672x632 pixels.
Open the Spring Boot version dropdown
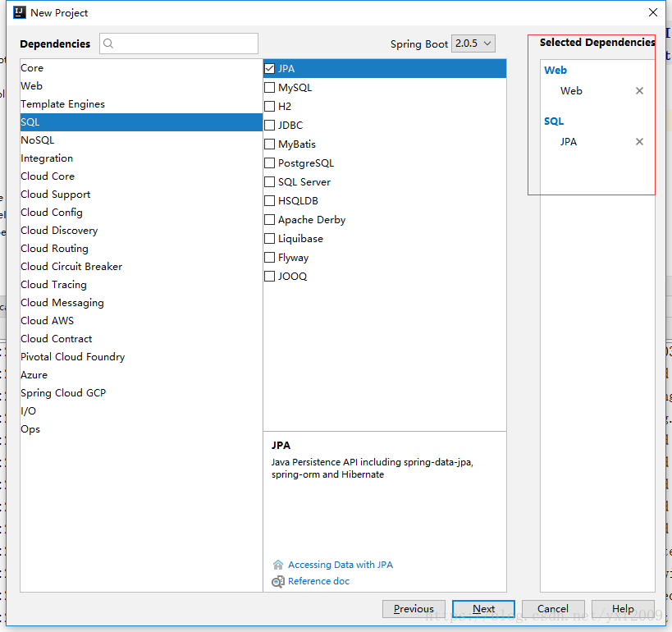pos(473,44)
